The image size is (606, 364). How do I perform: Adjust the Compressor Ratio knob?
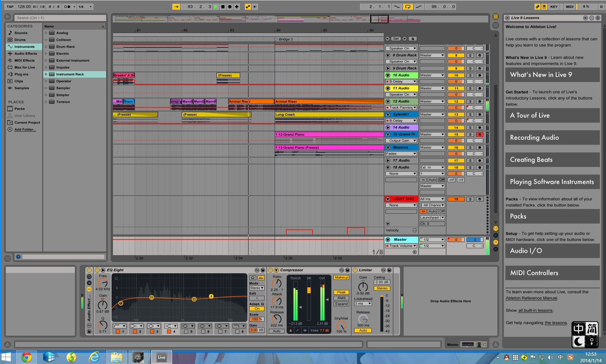coord(277,283)
